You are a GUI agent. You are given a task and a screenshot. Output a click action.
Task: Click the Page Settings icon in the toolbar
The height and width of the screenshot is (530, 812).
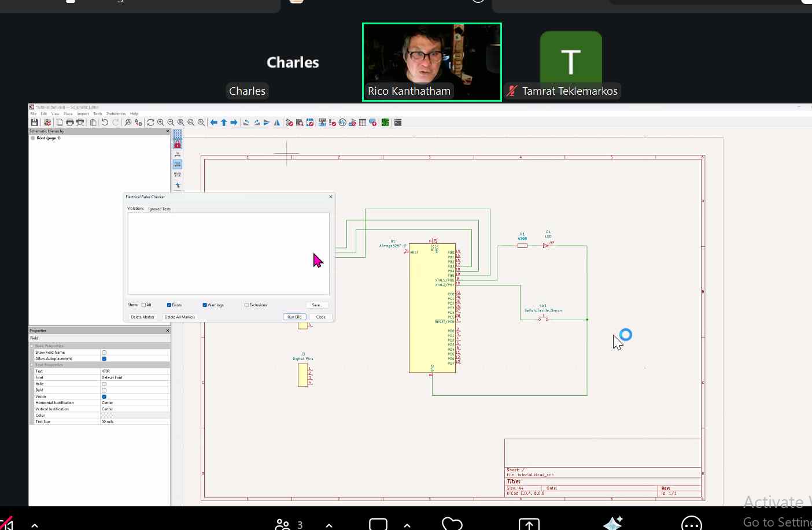60,123
